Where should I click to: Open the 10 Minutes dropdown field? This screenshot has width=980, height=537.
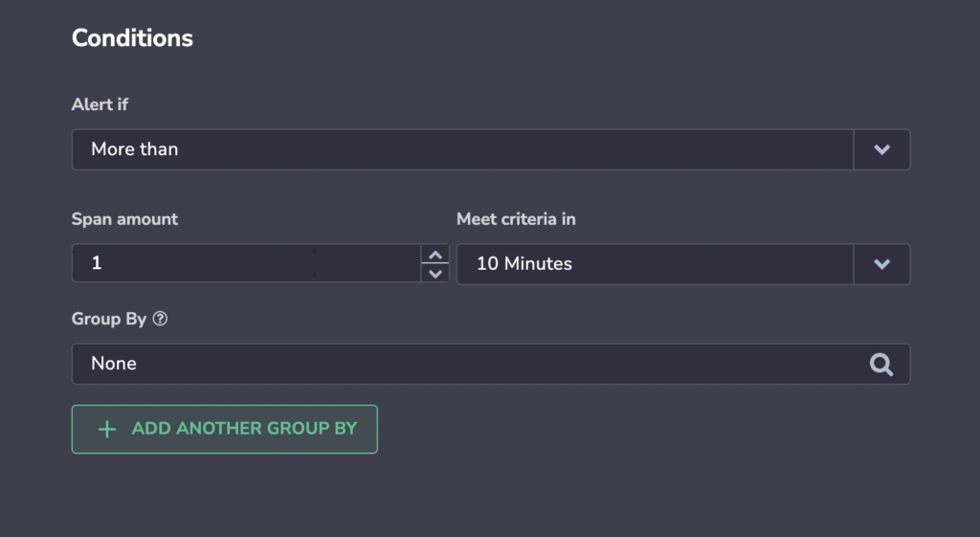click(683, 264)
